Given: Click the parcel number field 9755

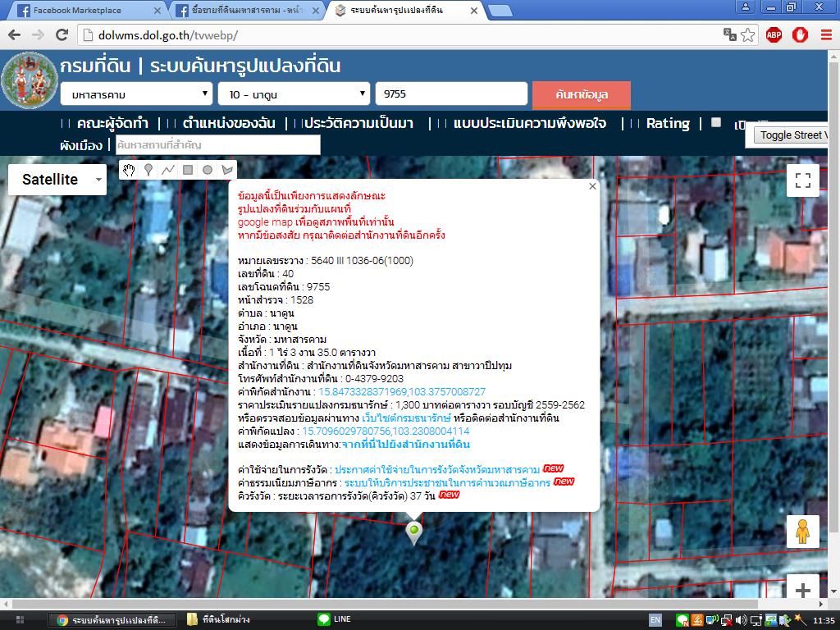Looking at the screenshot, I should (452, 94).
